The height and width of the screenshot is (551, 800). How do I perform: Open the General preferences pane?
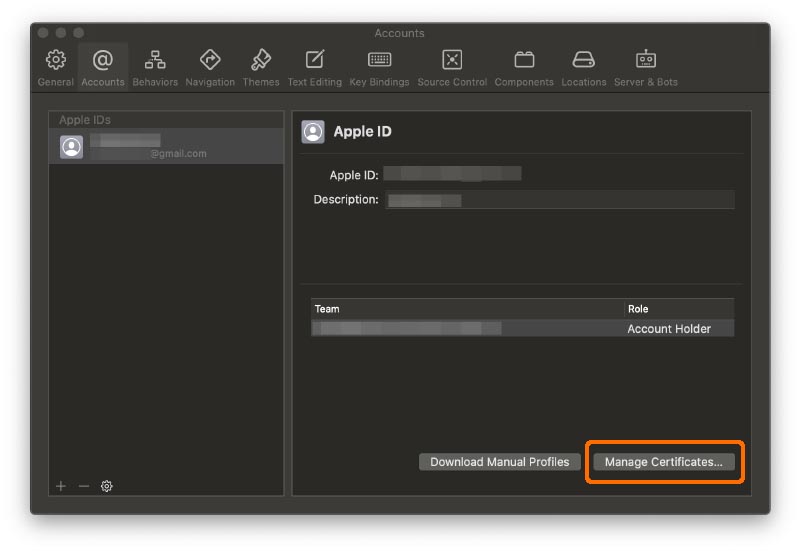pos(56,68)
